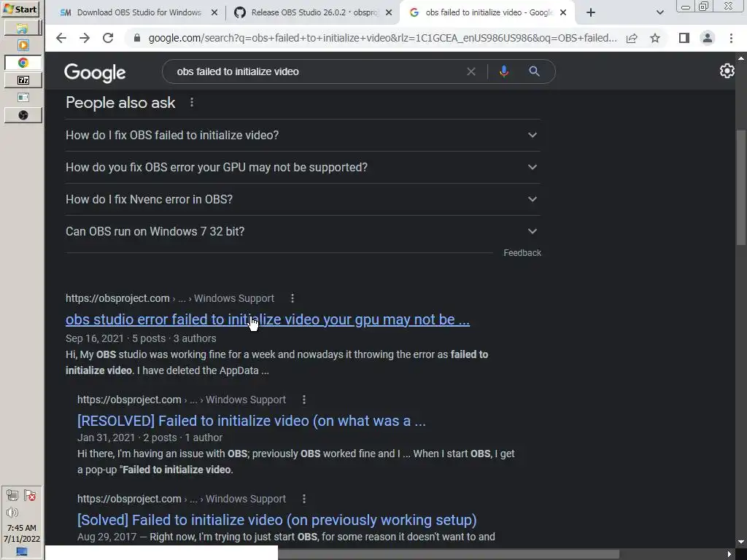
Task: Click the Action Center flag tray icon
Action: pos(30,496)
